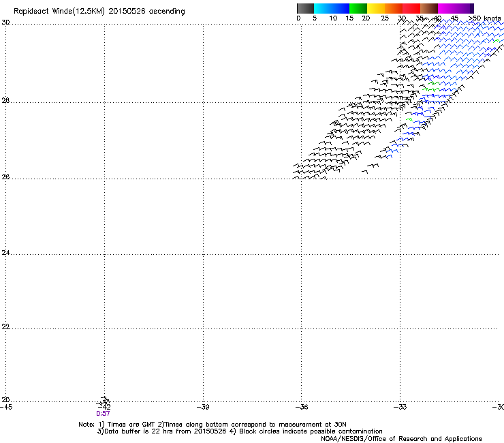Click the '>50 knots' legend label
This screenshot has height=443, width=504.
point(484,18)
